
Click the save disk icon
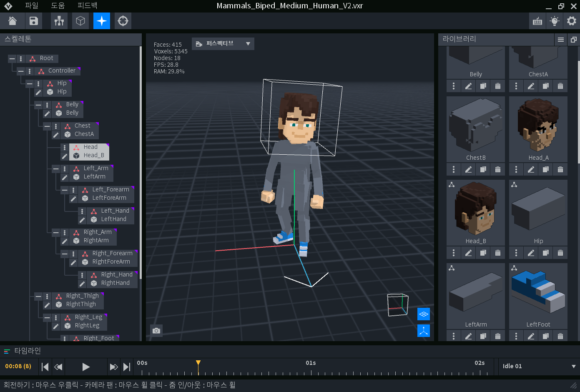tap(34, 21)
